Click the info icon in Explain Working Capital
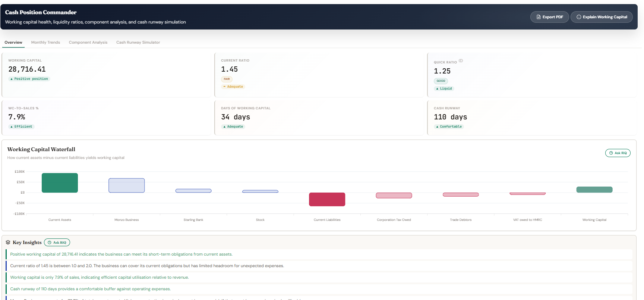This screenshot has width=644, height=300. pos(579,17)
